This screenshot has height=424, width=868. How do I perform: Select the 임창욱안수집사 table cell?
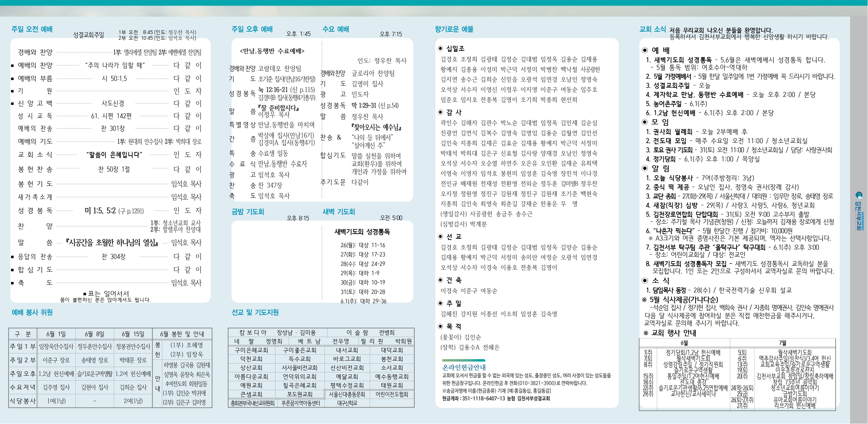tap(56, 347)
